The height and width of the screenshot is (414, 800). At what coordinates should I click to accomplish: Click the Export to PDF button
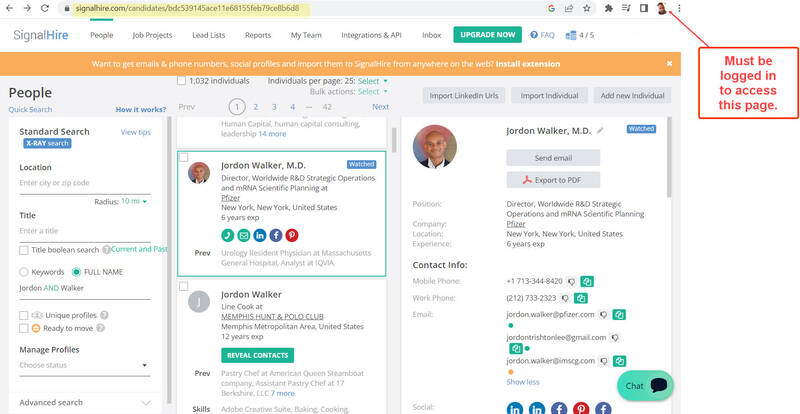552,180
